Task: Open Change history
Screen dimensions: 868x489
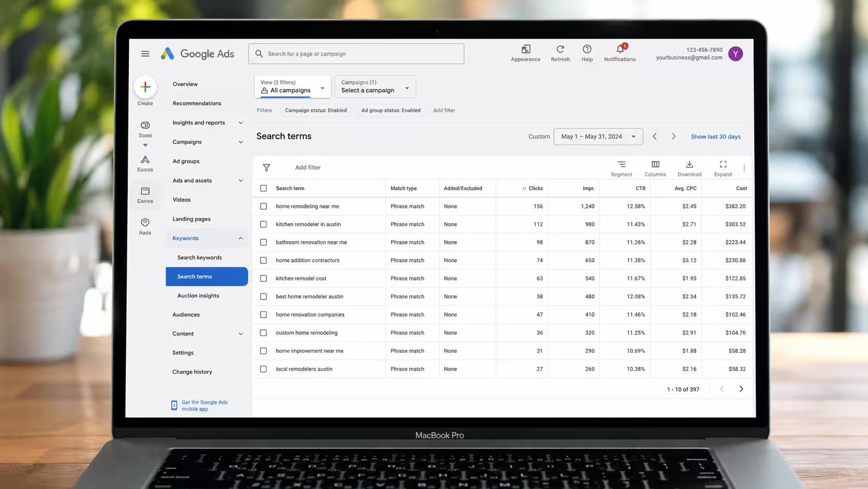Action: 192,372
